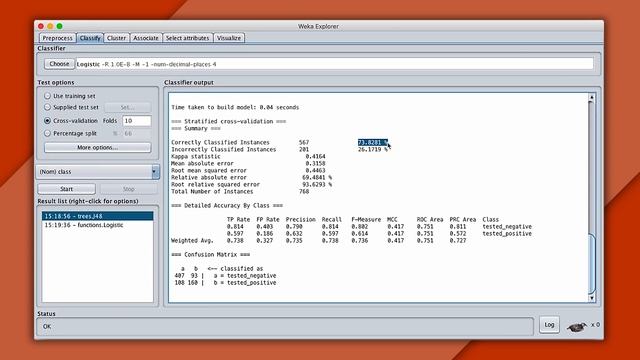Select the functions.Logistic result entry
The image size is (640, 360).
pos(98,225)
